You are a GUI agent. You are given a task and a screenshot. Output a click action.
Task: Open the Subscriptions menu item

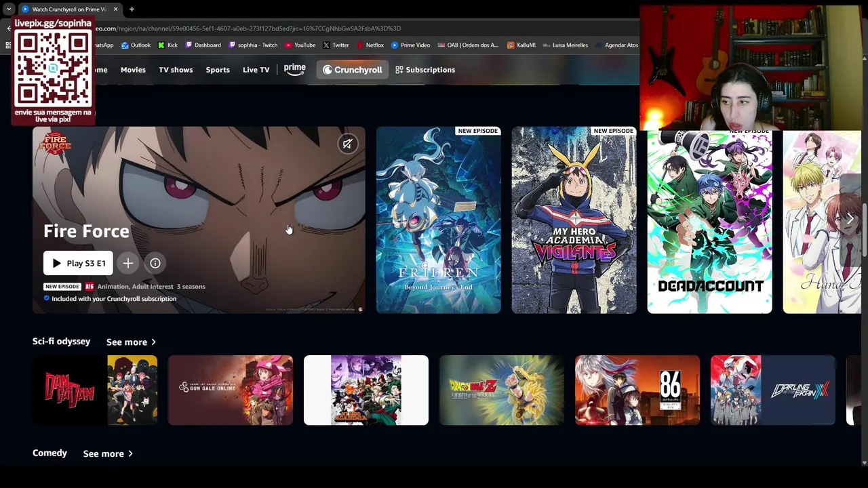tap(425, 70)
